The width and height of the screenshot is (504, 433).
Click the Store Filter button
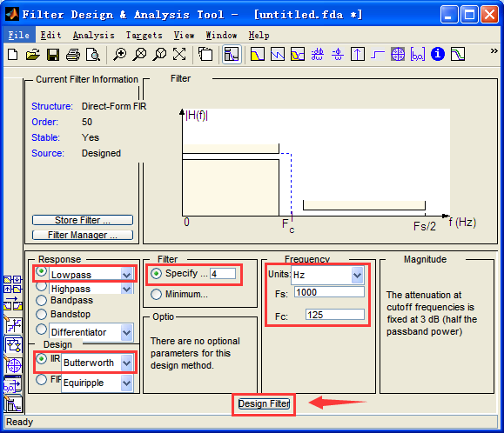pyautogui.click(x=83, y=220)
